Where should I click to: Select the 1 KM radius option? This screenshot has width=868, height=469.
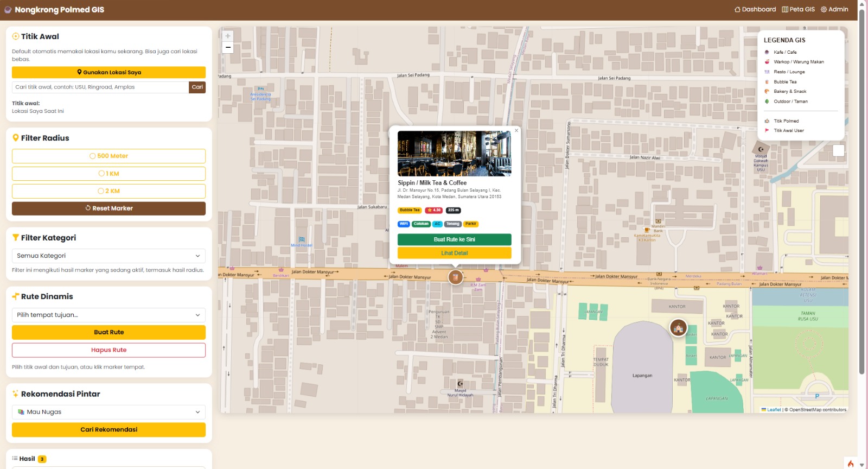tap(108, 174)
